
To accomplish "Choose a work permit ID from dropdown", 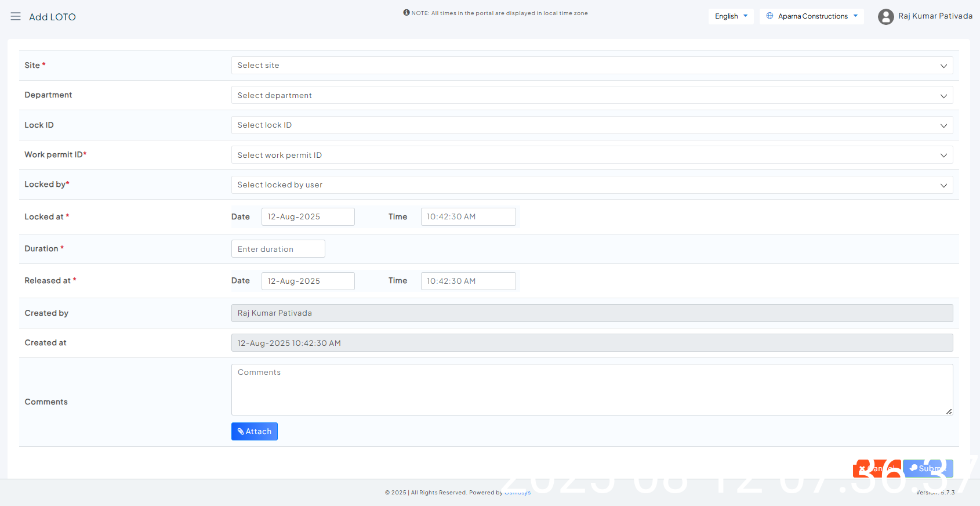I will click(591, 155).
